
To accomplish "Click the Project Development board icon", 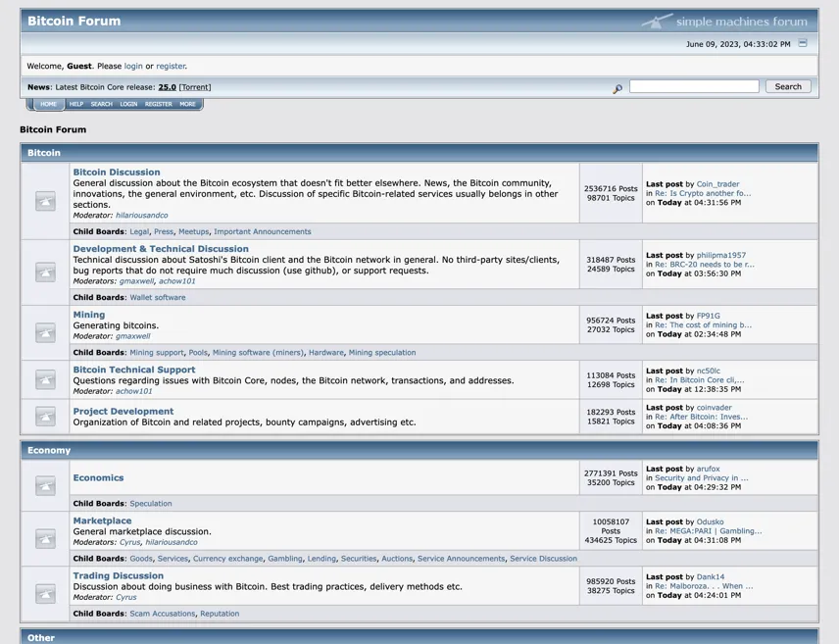I will pos(45,417).
